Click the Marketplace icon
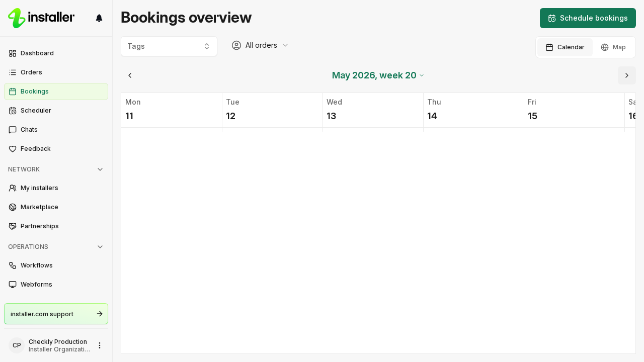 13,207
